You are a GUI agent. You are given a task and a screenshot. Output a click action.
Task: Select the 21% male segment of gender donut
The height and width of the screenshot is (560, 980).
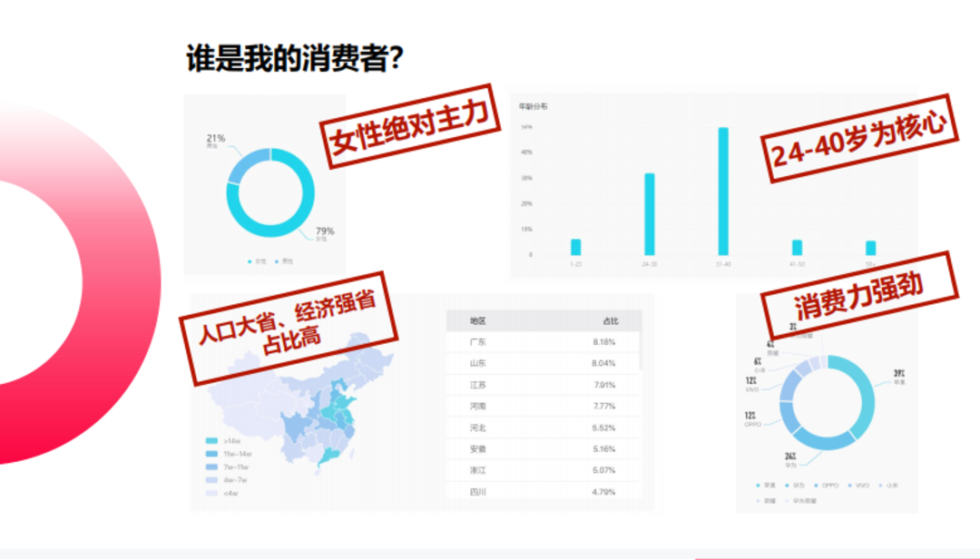[246, 163]
